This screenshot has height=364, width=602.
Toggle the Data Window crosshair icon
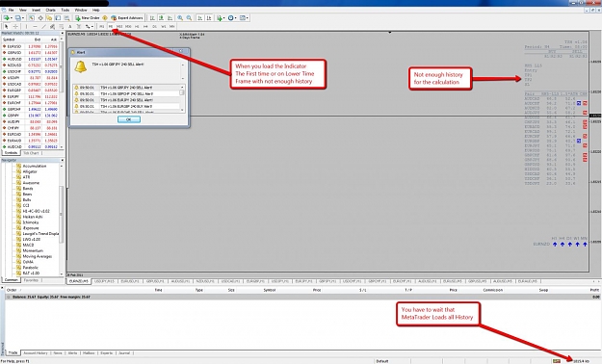tap(40, 17)
